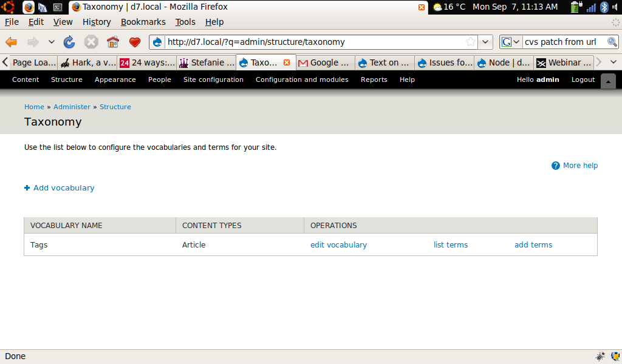Image resolution: width=622 pixels, height=364 pixels.
Task: Open the History menu
Action: coord(97,22)
